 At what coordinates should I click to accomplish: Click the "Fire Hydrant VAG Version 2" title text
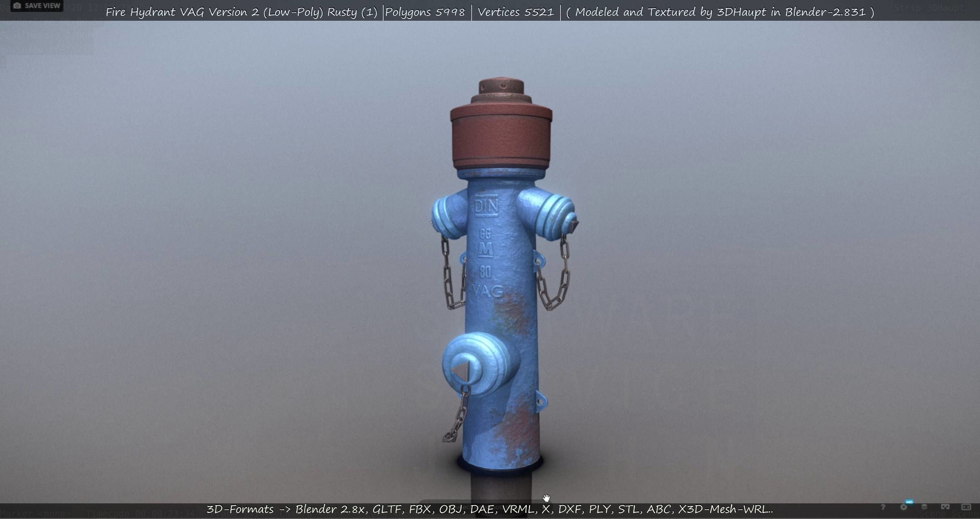(182, 12)
